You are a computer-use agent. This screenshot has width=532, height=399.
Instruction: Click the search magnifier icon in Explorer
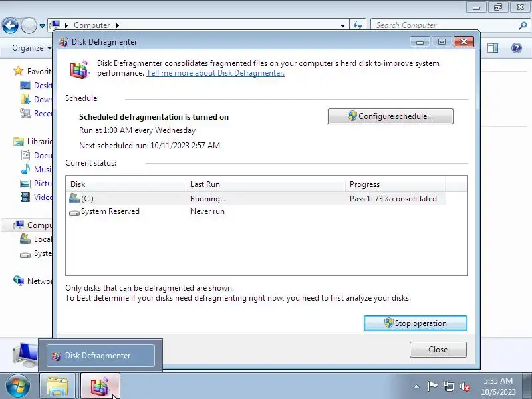523,25
